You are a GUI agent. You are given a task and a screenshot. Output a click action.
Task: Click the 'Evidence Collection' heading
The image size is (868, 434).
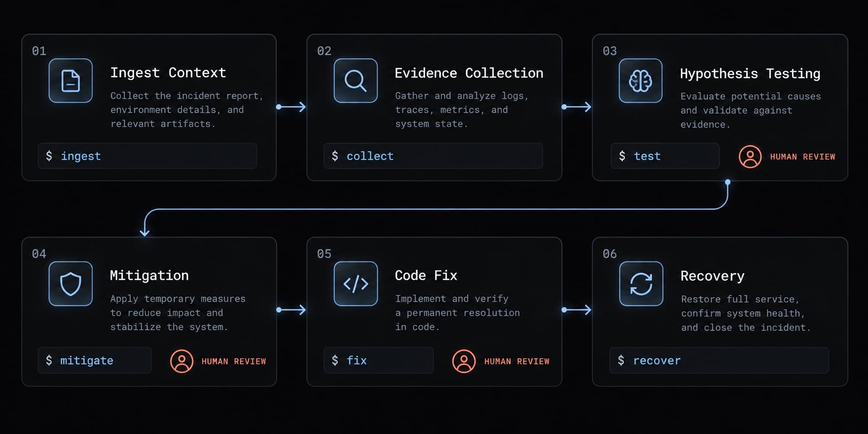pos(469,73)
